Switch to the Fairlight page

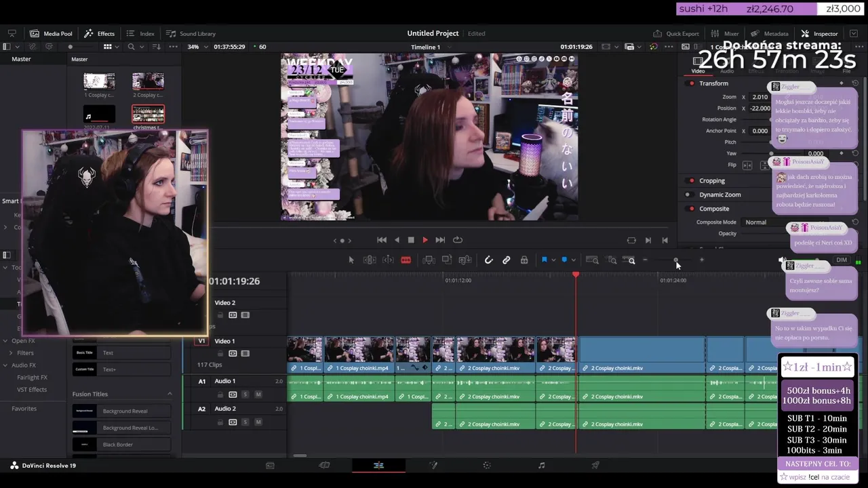point(541,466)
